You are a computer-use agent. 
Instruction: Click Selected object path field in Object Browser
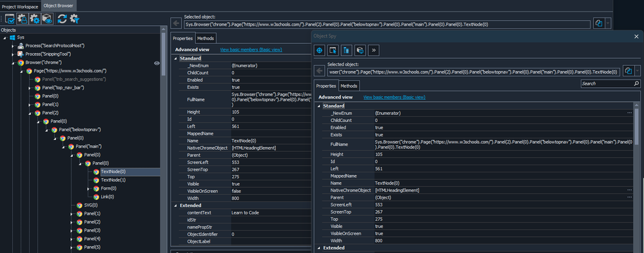pyautogui.click(x=387, y=25)
